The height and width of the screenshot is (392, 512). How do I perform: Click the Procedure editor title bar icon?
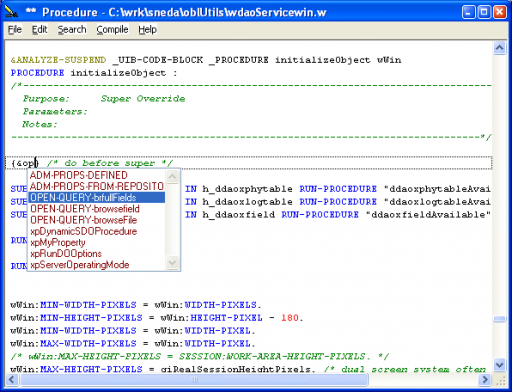12,12
